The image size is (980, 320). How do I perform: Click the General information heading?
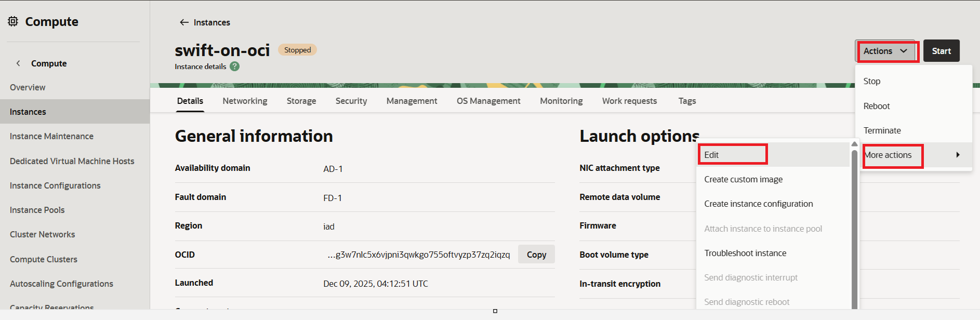(x=254, y=136)
